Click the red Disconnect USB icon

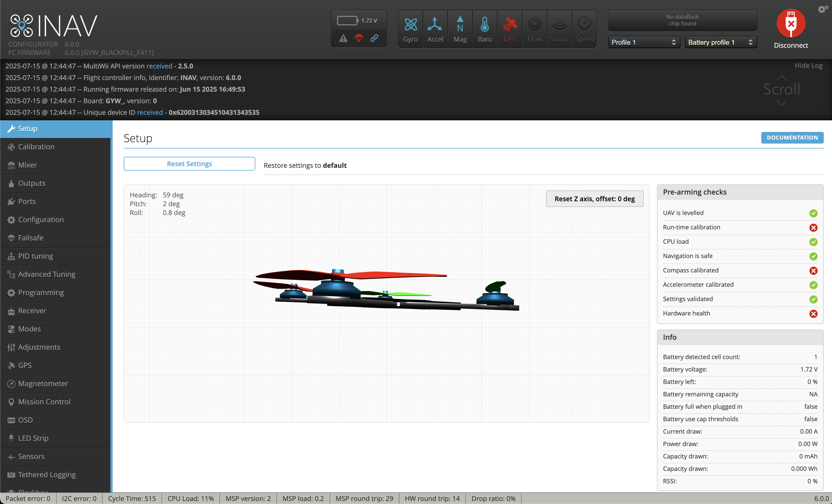click(x=791, y=23)
